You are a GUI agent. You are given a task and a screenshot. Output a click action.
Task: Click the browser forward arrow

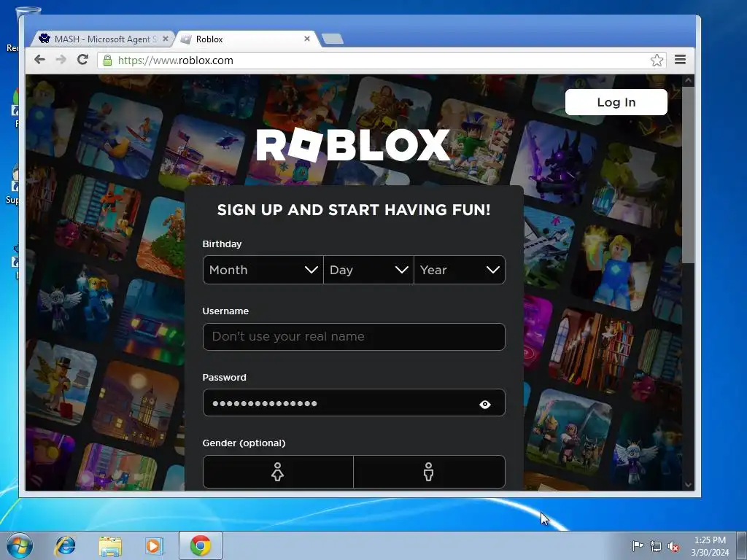[x=61, y=60]
